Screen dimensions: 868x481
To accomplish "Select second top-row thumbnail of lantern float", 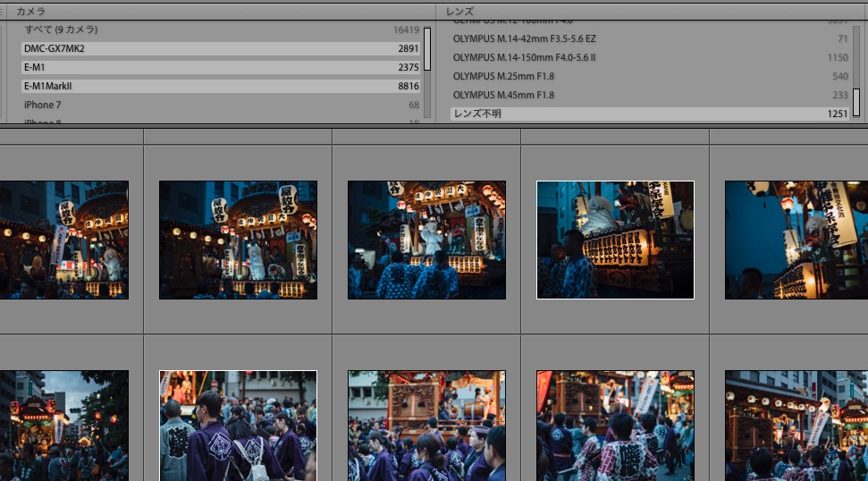I will click(238, 240).
